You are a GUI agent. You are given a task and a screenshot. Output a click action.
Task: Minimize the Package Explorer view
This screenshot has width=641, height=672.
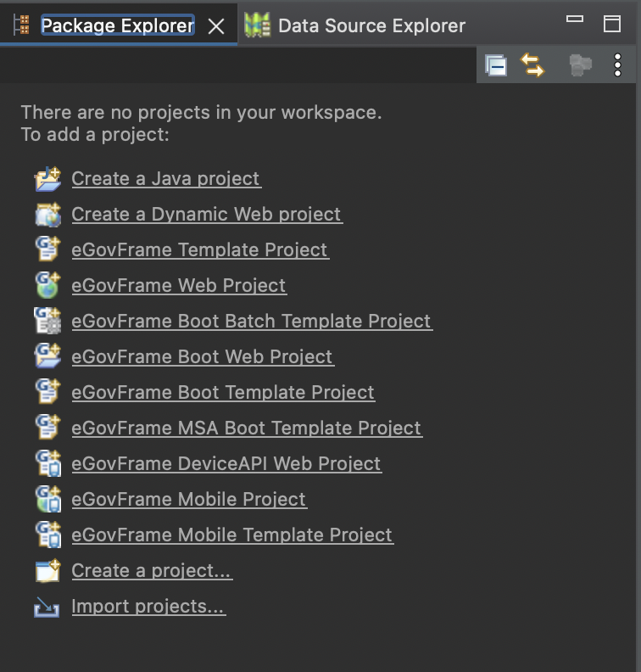(x=575, y=19)
